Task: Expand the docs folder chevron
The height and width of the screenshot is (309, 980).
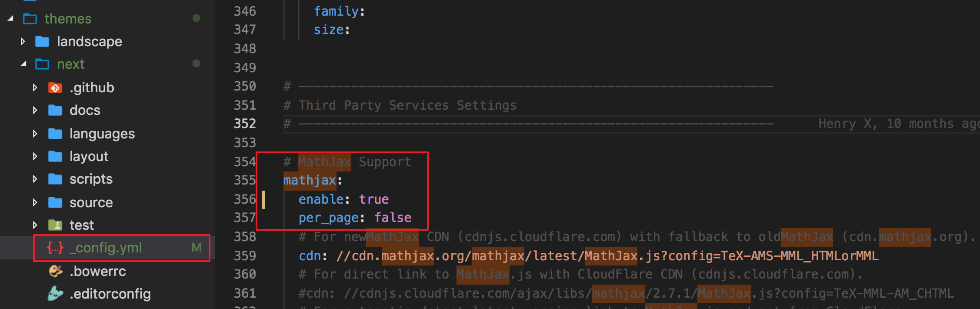Action: tap(35, 110)
